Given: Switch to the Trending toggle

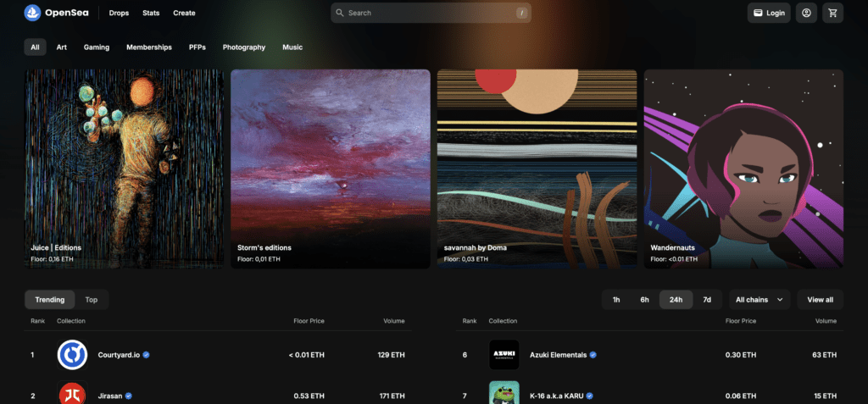Looking at the screenshot, I should (x=49, y=300).
